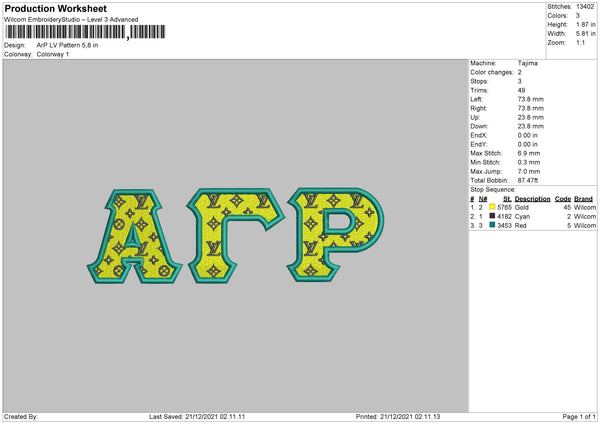Click the St. column header

[507, 199]
